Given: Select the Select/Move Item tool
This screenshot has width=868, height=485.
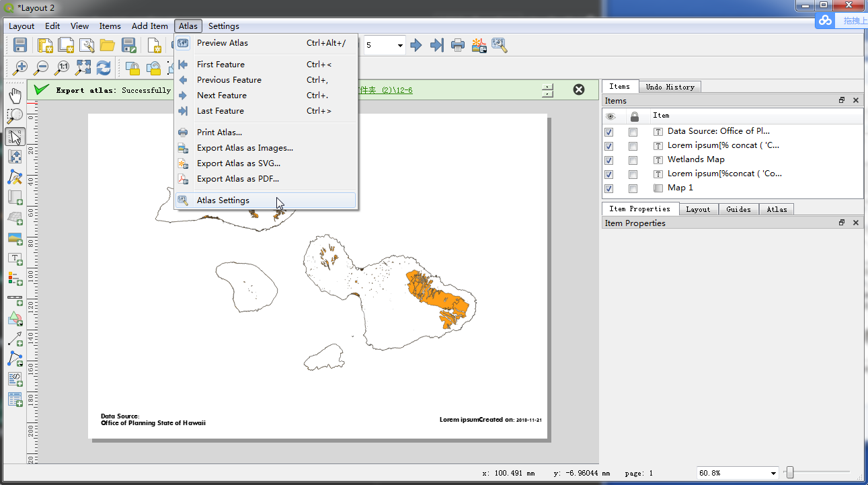Looking at the screenshot, I should click(15, 137).
